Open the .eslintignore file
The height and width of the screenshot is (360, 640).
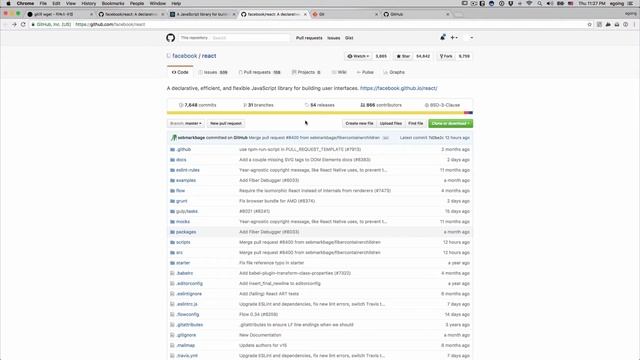(x=189, y=293)
